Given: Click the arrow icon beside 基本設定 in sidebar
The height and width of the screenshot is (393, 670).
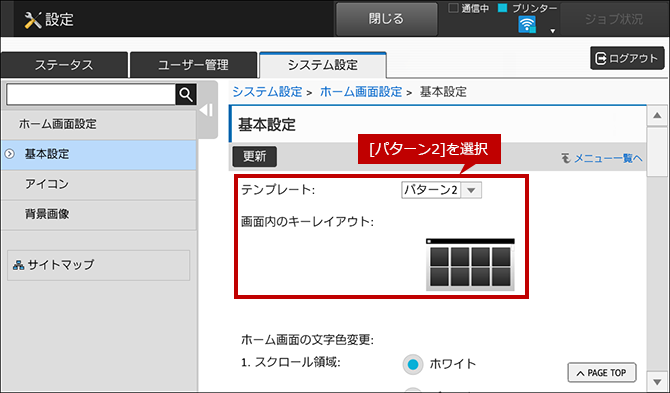Looking at the screenshot, I should pos(9,154).
